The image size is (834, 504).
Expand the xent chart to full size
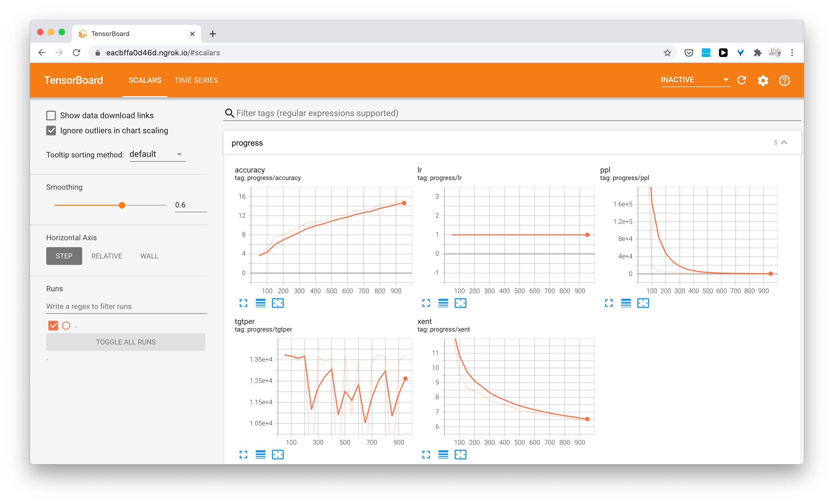pos(426,454)
